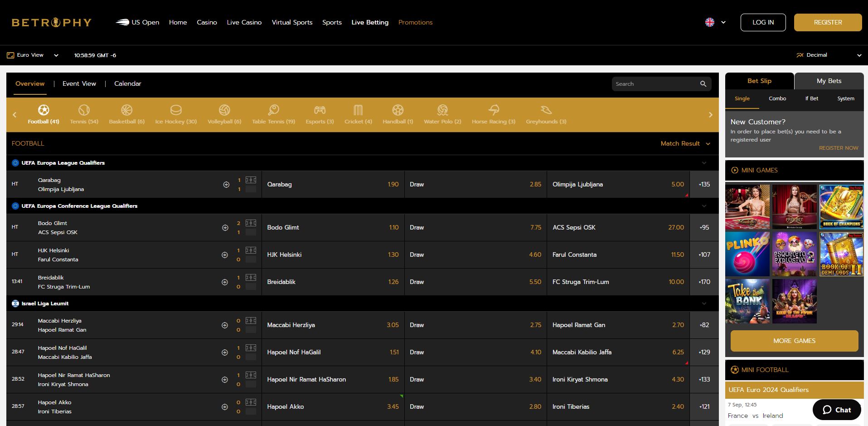This screenshot has height=426, width=868.
Task: Switch to Event View tab
Action: tap(79, 83)
